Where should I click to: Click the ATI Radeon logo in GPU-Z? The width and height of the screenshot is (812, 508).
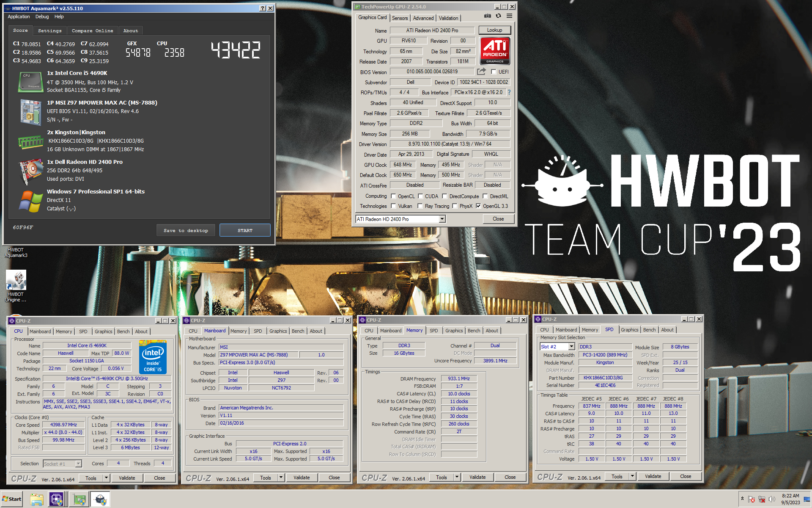click(x=495, y=50)
